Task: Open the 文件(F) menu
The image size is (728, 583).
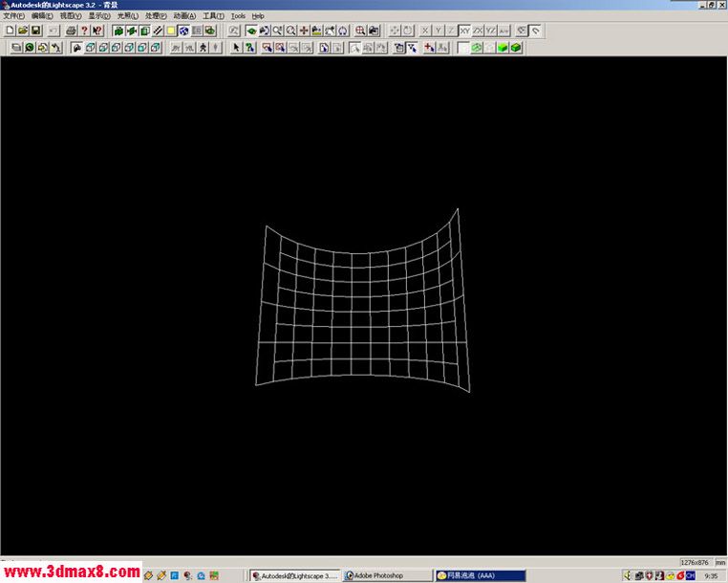Action: click(x=13, y=16)
